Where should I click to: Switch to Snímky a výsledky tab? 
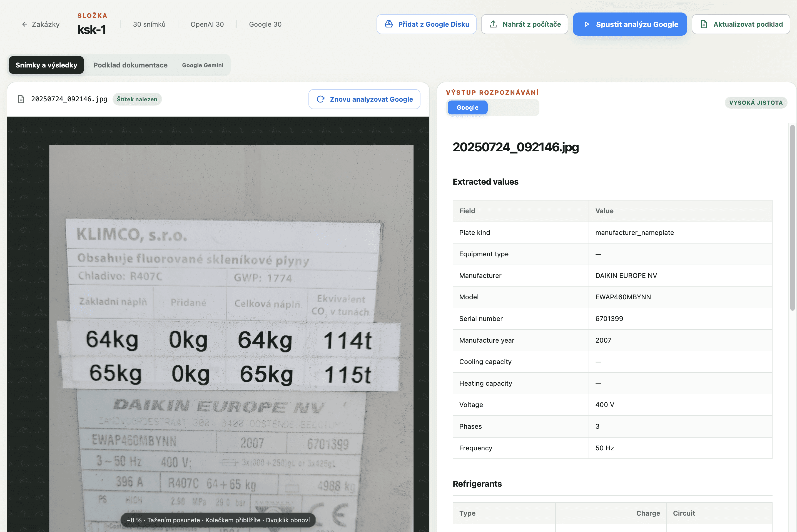[x=46, y=65]
